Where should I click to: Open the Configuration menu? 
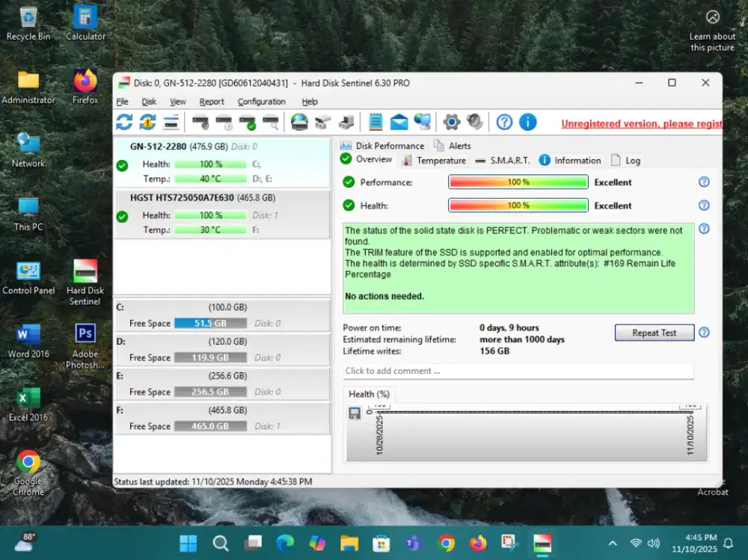point(262,101)
